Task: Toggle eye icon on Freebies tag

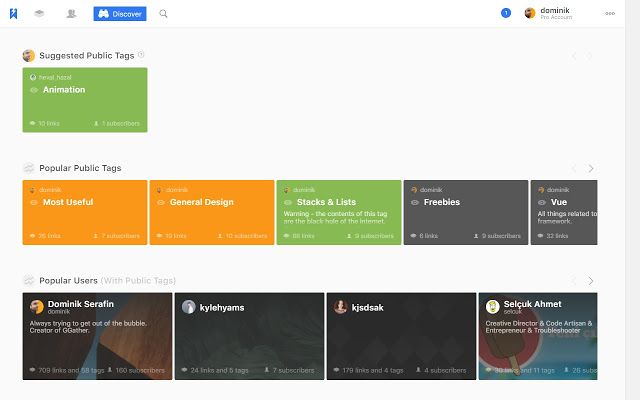Action: [x=415, y=202]
